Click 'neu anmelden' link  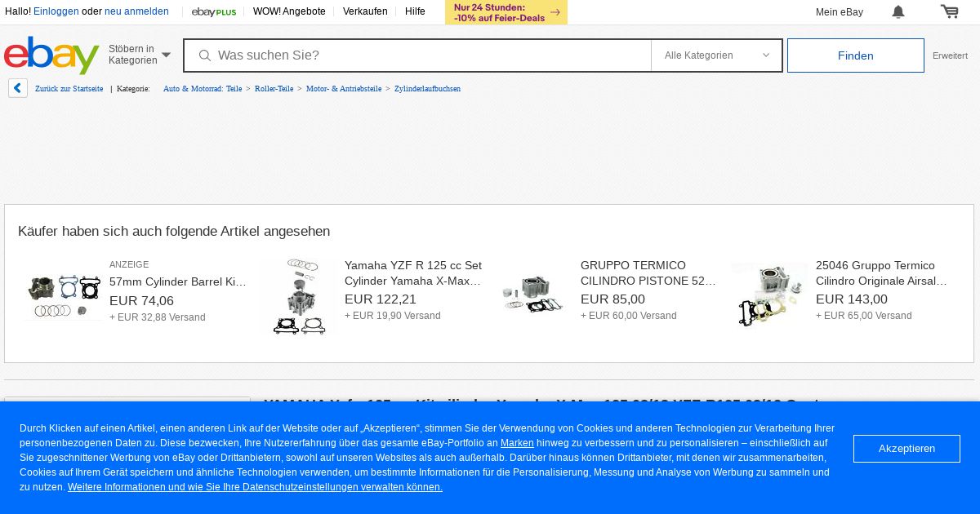pos(136,11)
